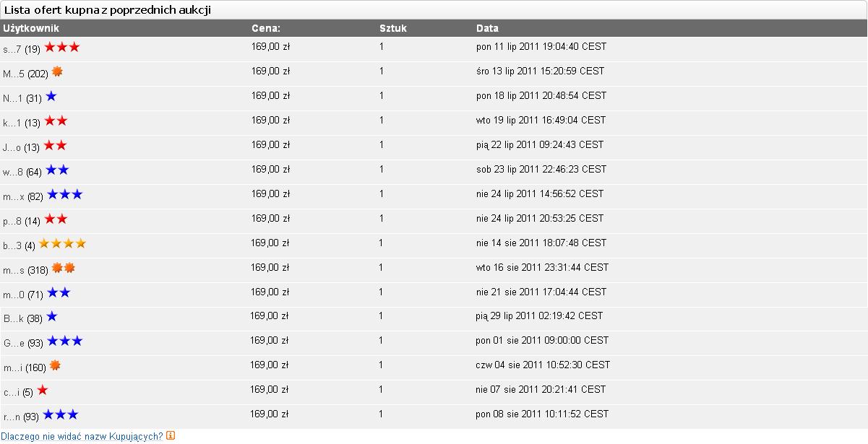The width and height of the screenshot is (868, 444).
Task: Click date 'pon 11 lip 2011 19:04:40 CEST'
Action: [x=541, y=46]
